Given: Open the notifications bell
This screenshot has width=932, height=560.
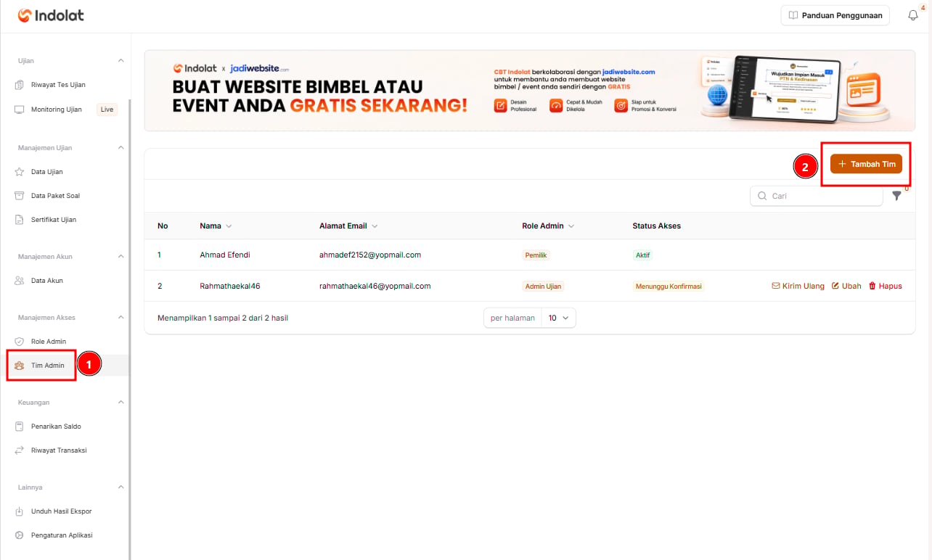Looking at the screenshot, I should click(x=913, y=15).
